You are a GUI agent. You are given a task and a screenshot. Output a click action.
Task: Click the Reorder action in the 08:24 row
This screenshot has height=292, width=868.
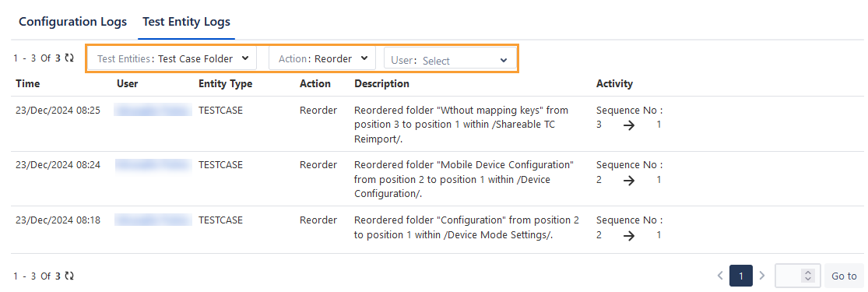click(318, 164)
